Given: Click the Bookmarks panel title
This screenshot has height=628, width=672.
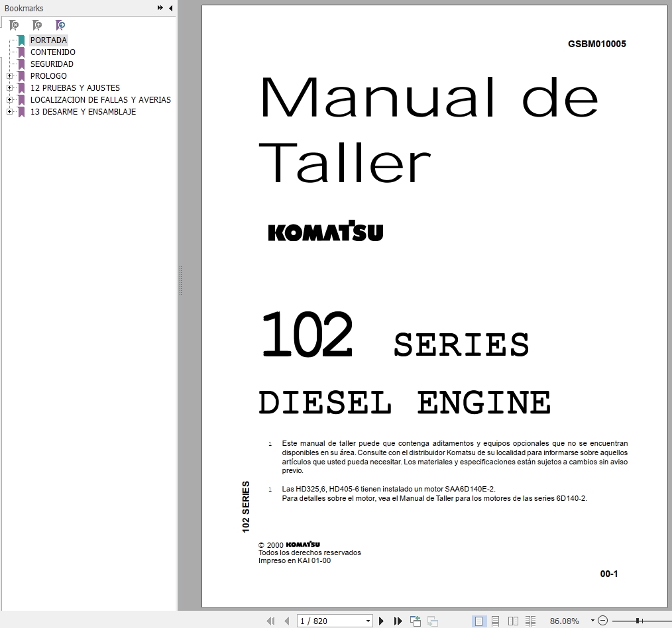Looking at the screenshot, I should tap(24, 8).
